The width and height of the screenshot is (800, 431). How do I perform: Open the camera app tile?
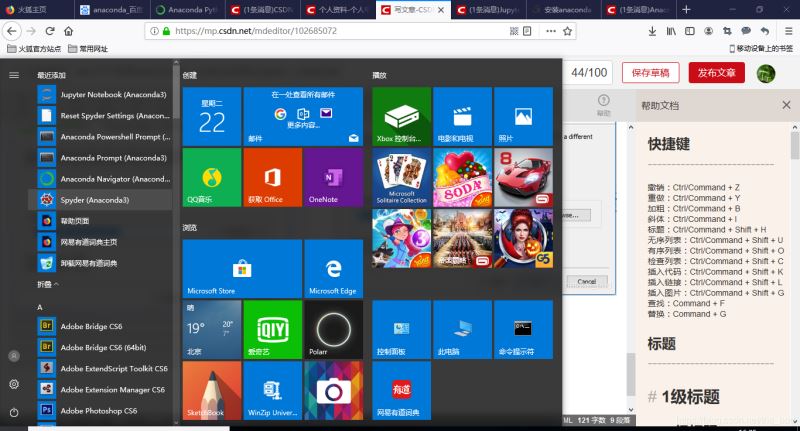(334, 390)
